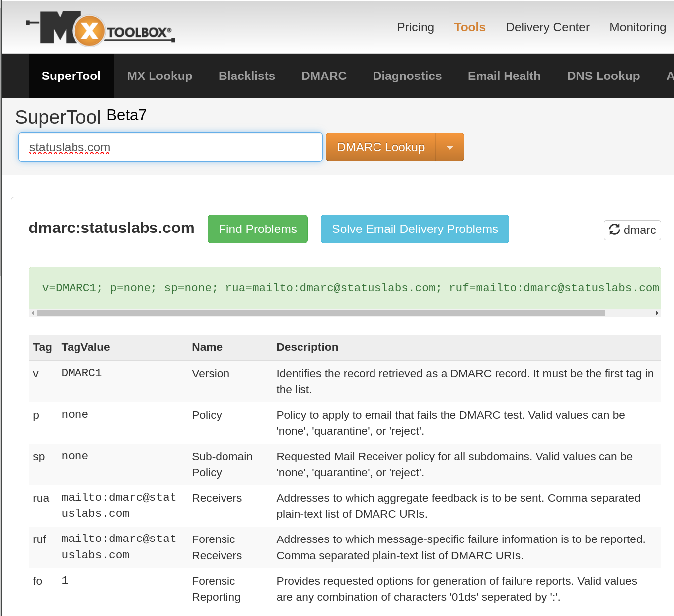Viewport: 674px width, 616px height.
Task: Click the Name column header
Action: coord(229,347)
